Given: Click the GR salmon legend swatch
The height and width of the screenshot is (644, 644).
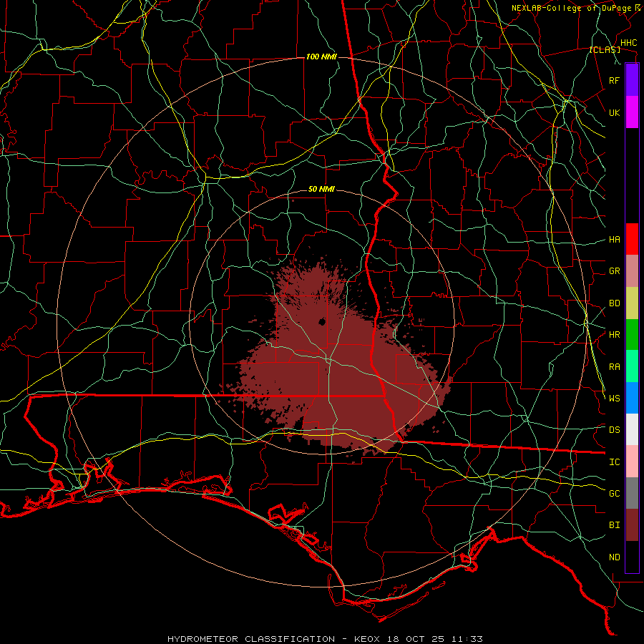Looking at the screenshot, I should tap(632, 271).
